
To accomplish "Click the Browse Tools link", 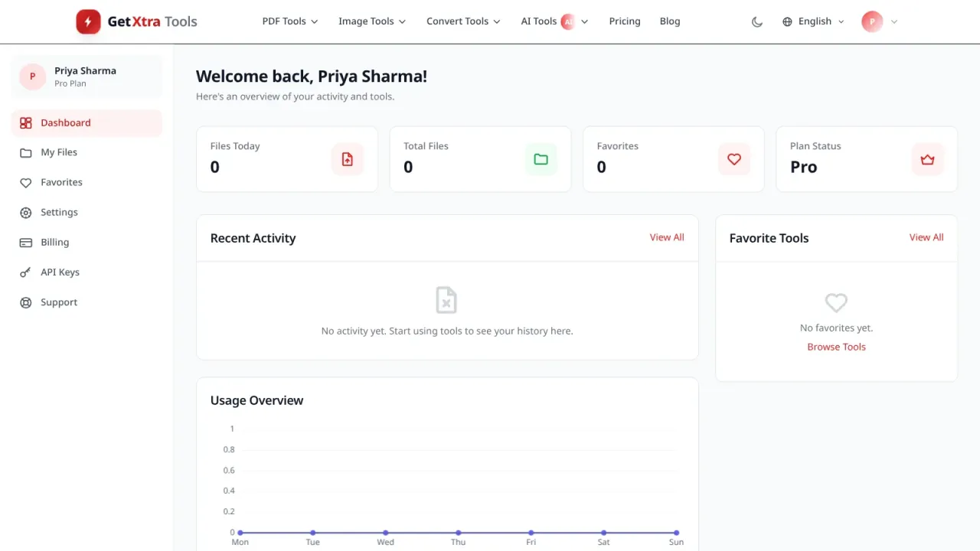I will click(x=836, y=347).
